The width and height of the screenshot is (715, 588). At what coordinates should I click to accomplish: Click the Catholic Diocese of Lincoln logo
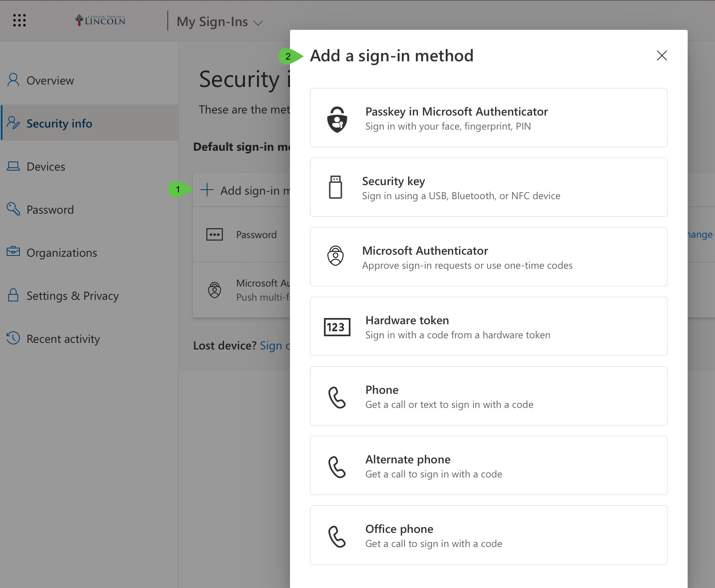pyautogui.click(x=100, y=20)
